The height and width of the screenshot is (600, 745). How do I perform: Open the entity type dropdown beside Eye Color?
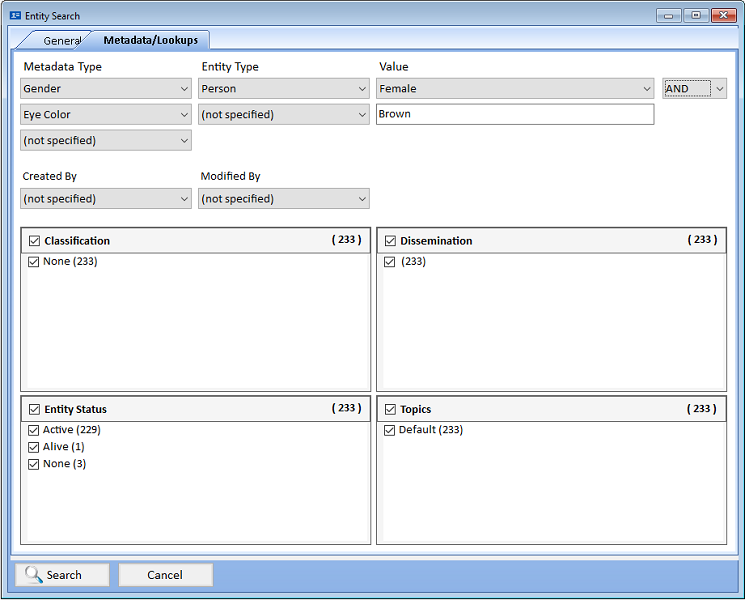pos(284,114)
